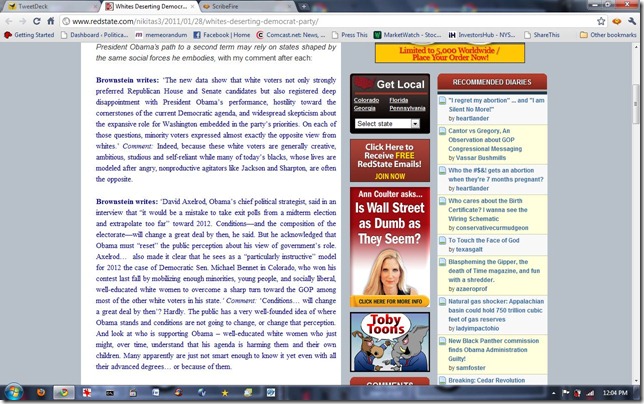Open the InvestorsHub bookmark
This screenshot has height=404, width=644.
(481, 35)
